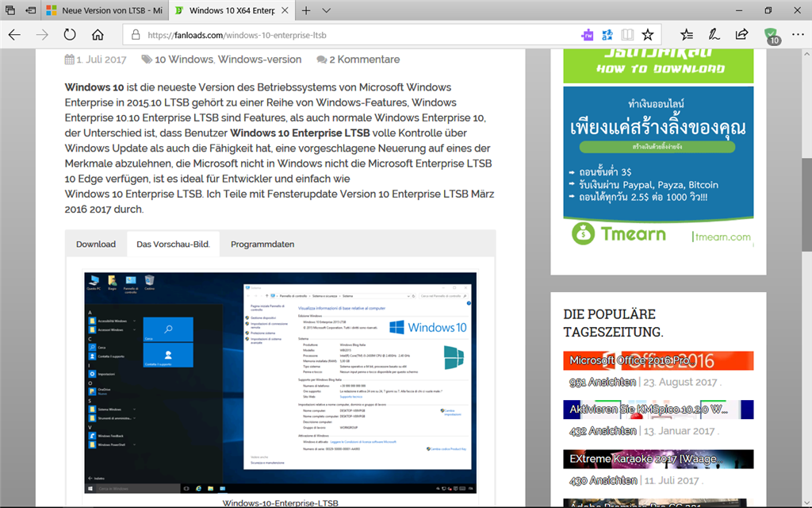Screen dimensions: 812x508
Task: Open EXtreme Karaoke 2017 popular post
Action: pos(658,459)
